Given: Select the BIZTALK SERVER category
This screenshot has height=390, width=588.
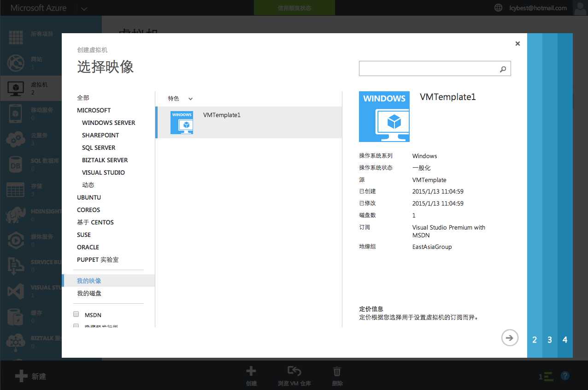Looking at the screenshot, I should 105,160.
